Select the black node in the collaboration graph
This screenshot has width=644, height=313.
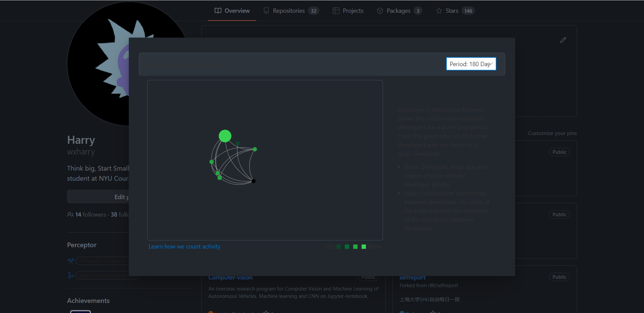point(254,181)
